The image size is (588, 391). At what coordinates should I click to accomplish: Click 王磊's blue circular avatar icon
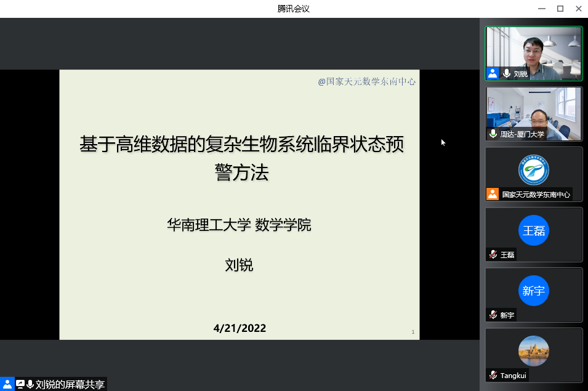[x=533, y=231]
